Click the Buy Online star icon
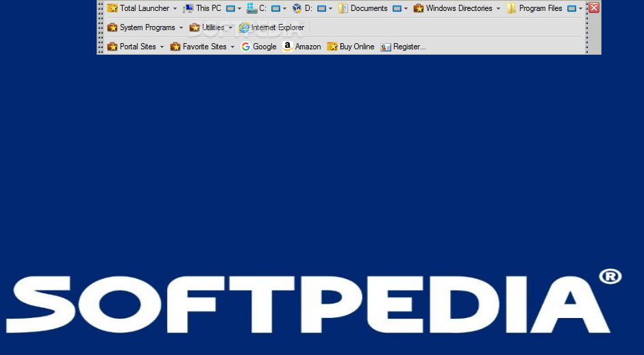Viewport: 644px width, 355px height. (332, 47)
